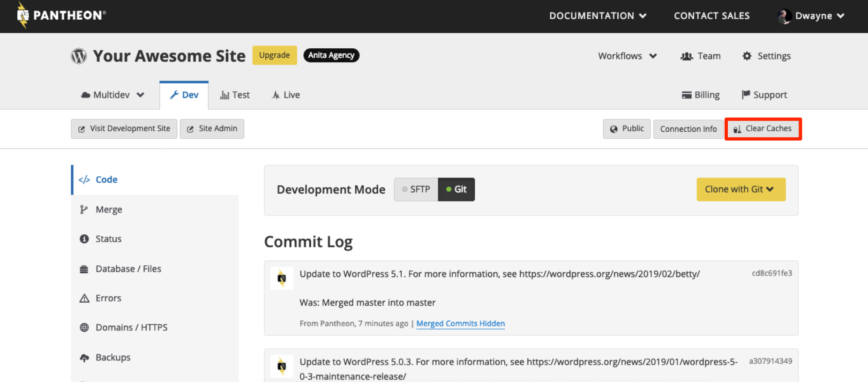This screenshot has height=382, width=868.
Task: Expand the Workflows dropdown
Action: coord(627,56)
